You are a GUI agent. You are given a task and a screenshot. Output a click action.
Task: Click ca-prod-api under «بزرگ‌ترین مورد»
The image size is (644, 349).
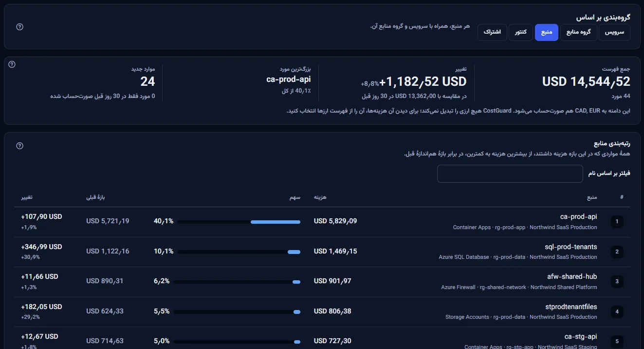[289, 79]
